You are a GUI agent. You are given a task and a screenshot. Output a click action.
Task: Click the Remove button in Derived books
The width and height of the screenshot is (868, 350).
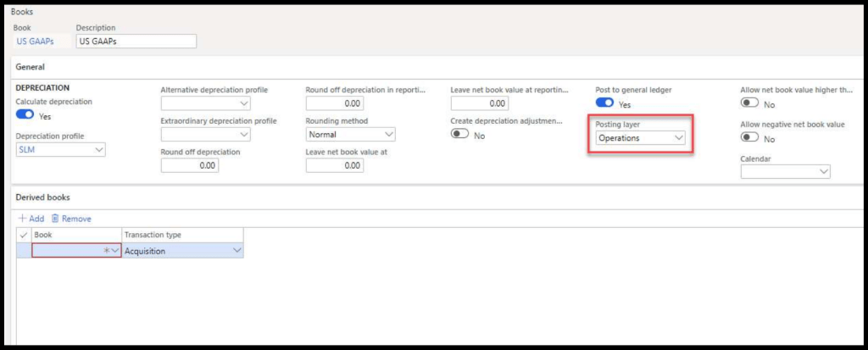[x=71, y=219]
